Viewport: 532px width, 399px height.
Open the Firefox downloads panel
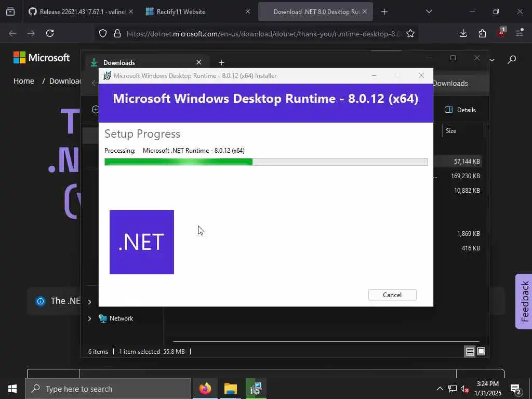[463, 33]
